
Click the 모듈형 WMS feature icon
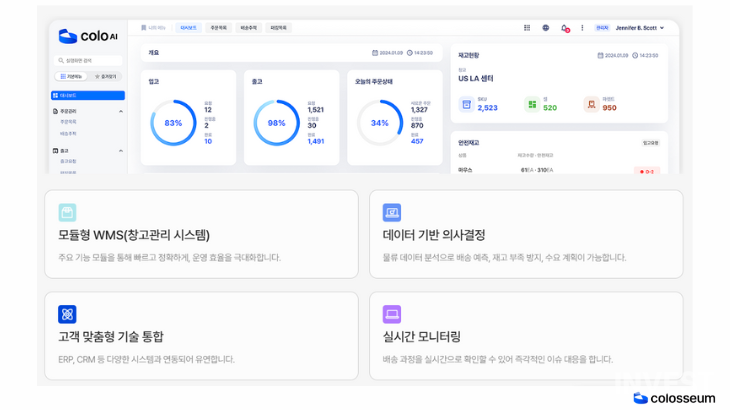[67, 212]
